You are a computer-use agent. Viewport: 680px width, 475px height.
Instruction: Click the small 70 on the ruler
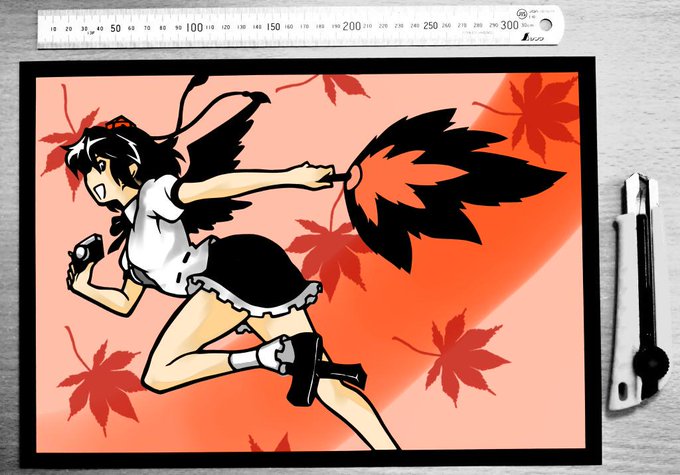pyautogui.click(x=147, y=28)
